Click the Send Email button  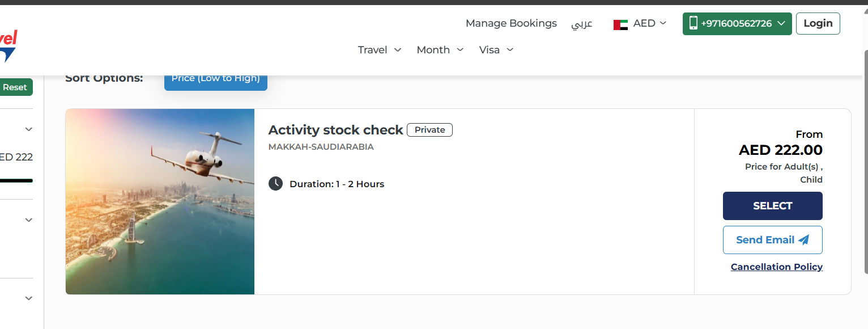pos(772,240)
